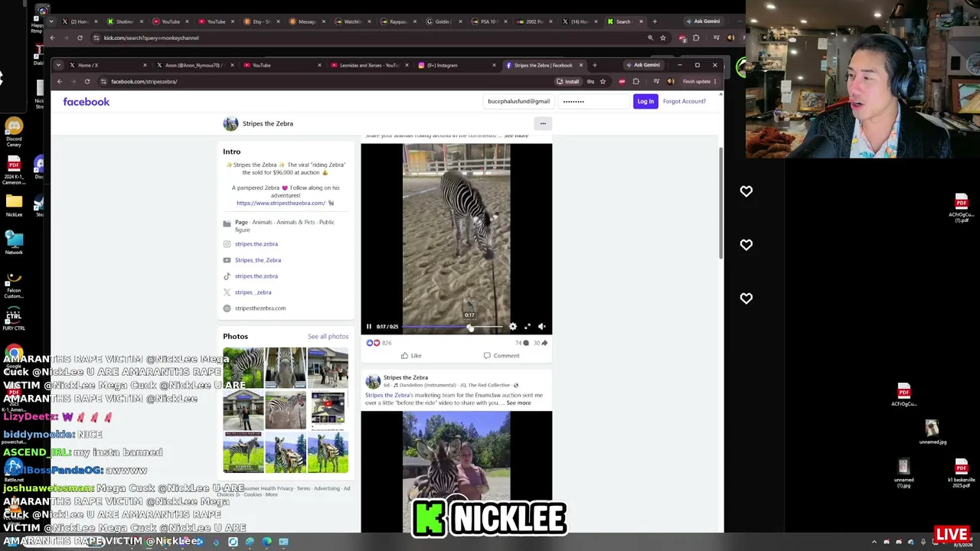Expand zebra video to fullscreen
This screenshot has width=980, height=551.
[528, 327]
